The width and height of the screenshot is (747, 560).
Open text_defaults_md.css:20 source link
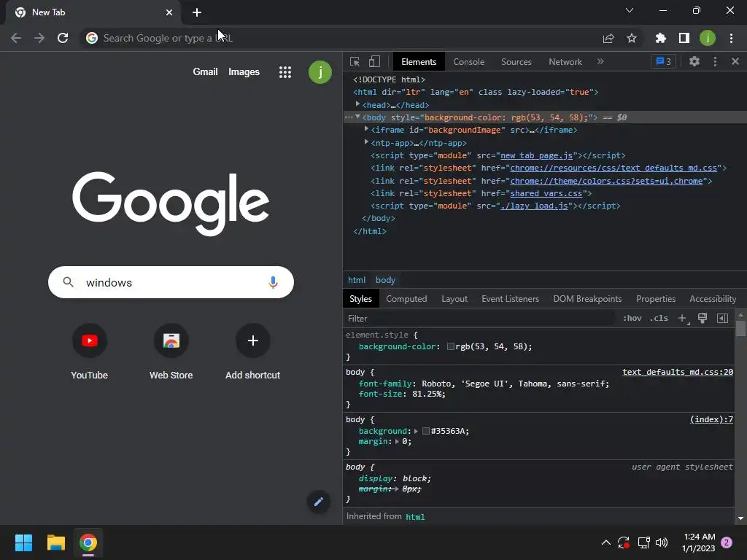678,372
